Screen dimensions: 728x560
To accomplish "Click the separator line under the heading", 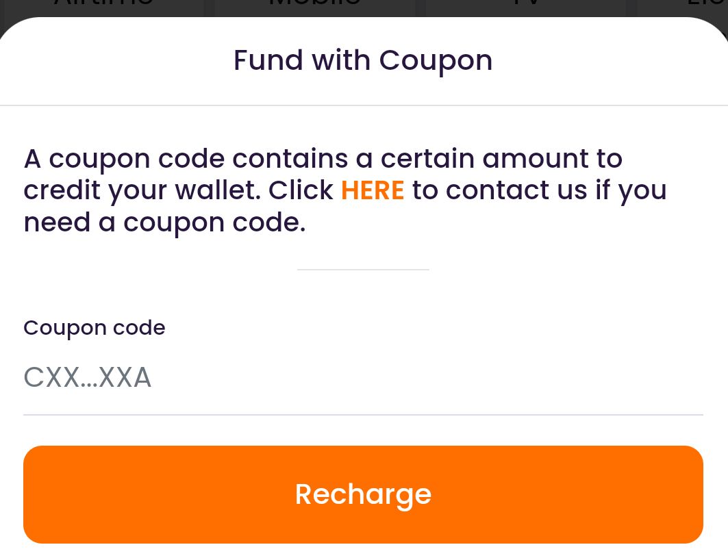I will click(363, 106).
